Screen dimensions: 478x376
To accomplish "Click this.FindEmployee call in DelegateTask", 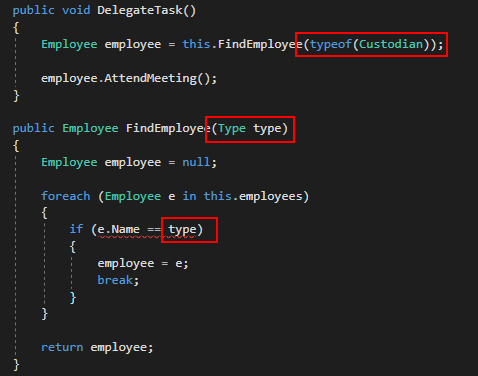I will tap(242, 45).
